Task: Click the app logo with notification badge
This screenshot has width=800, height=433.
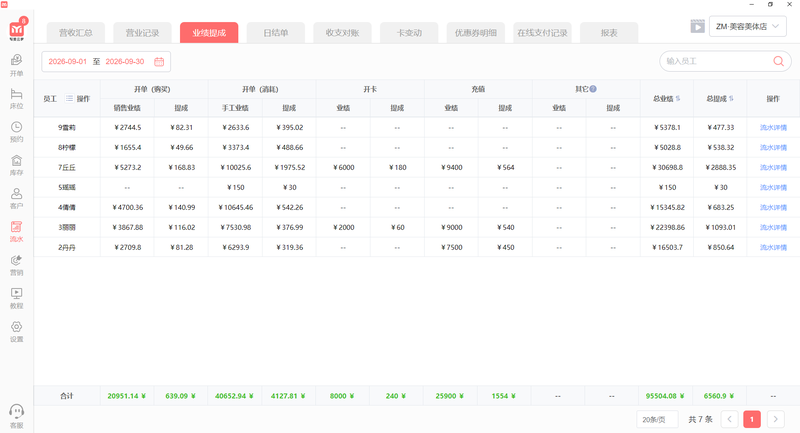Action: 17,30
